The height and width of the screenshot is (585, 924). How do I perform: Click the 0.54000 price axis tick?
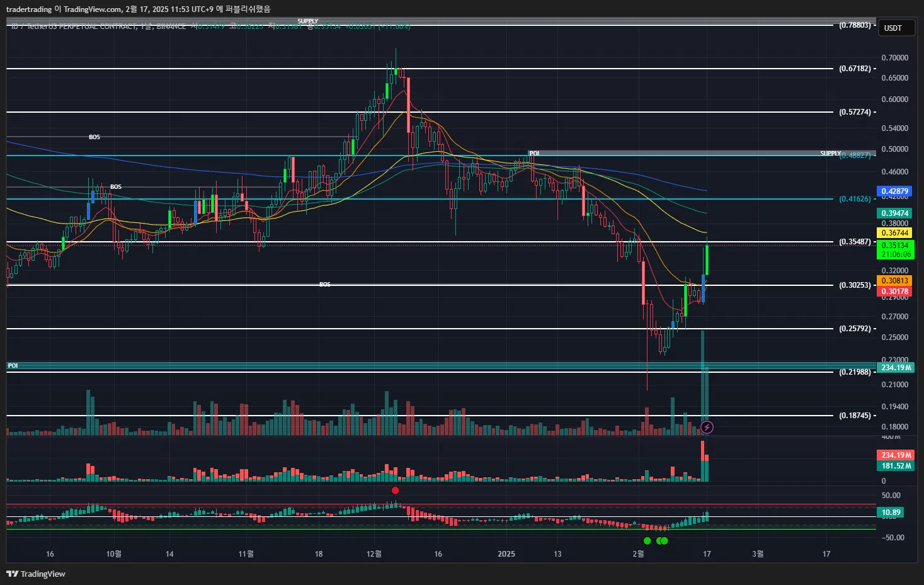(x=894, y=128)
